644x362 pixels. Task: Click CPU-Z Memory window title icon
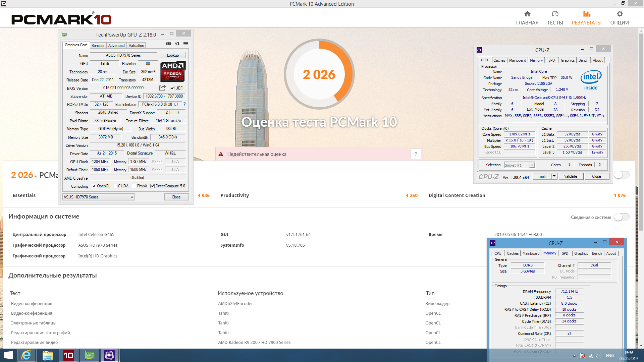coord(493,243)
